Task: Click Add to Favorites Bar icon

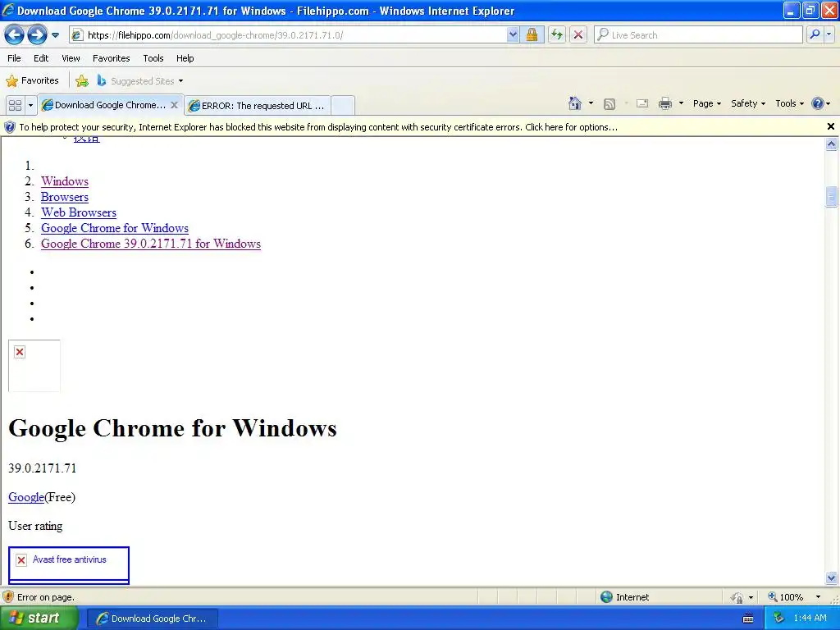Action: coord(82,81)
